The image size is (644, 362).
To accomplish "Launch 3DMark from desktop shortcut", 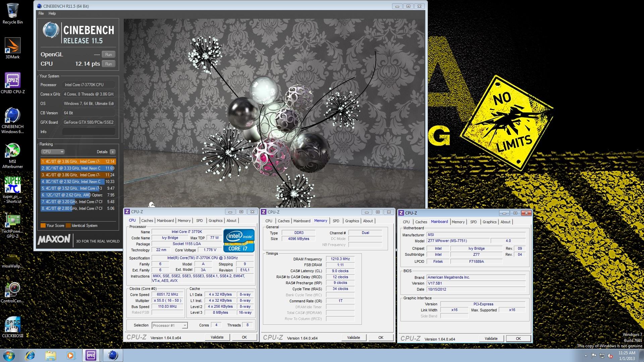I will (13, 48).
